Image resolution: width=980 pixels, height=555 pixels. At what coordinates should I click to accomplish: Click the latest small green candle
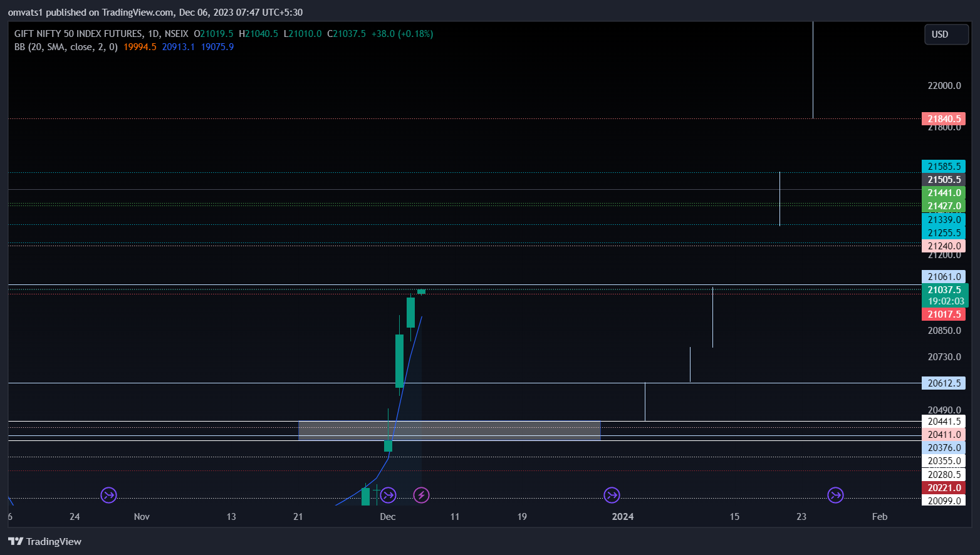tap(421, 291)
